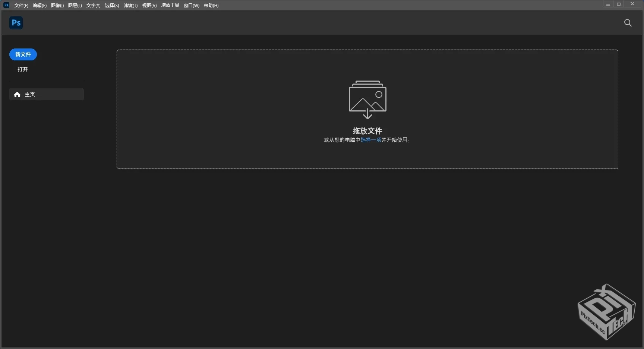
Task: Open the 图层(L) menu
Action: click(x=75, y=5)
